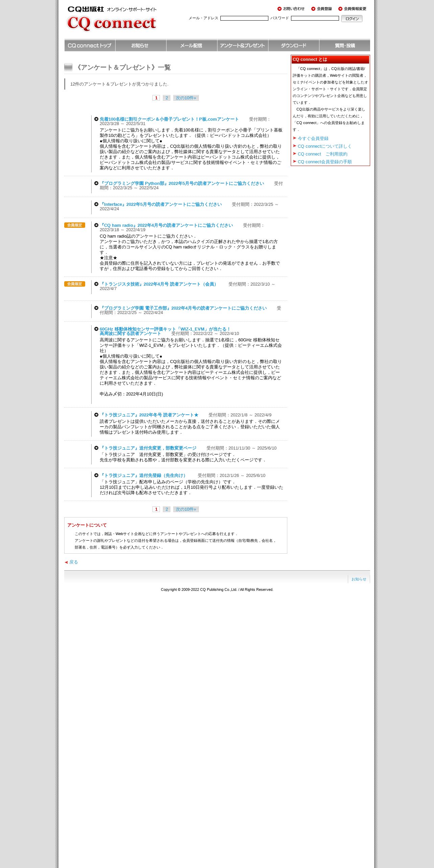This screenshot has height=868, width=434.
Task: Click 次の10件» in bottom pagination
Action: [x=186, y=509]
